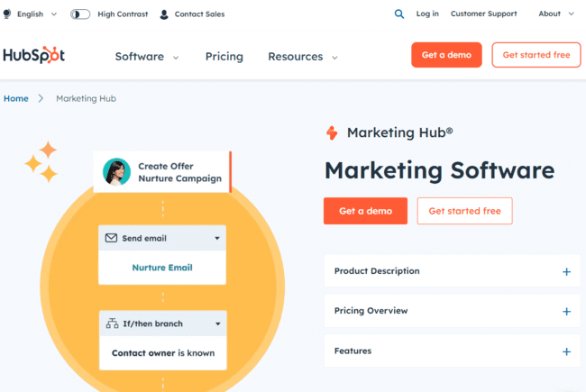This screenshot has height=392, width=586.
Task: Expand the Resources navigation menu
Action: click(303, 57)
